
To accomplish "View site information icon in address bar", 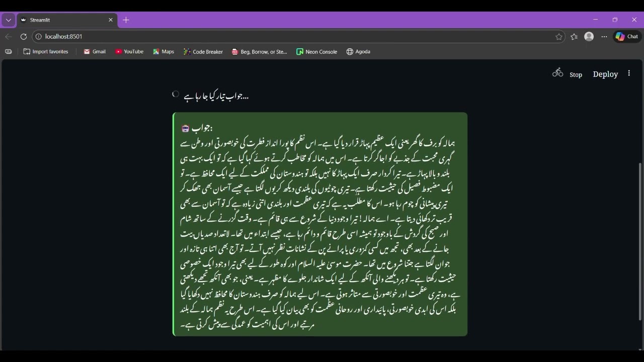I will [x=38, y=37].
